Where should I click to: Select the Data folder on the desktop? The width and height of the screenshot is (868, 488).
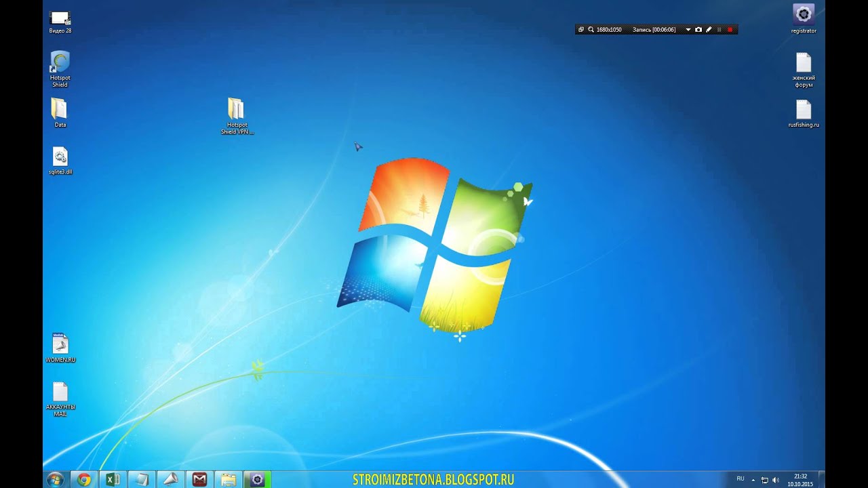point(60,113)
